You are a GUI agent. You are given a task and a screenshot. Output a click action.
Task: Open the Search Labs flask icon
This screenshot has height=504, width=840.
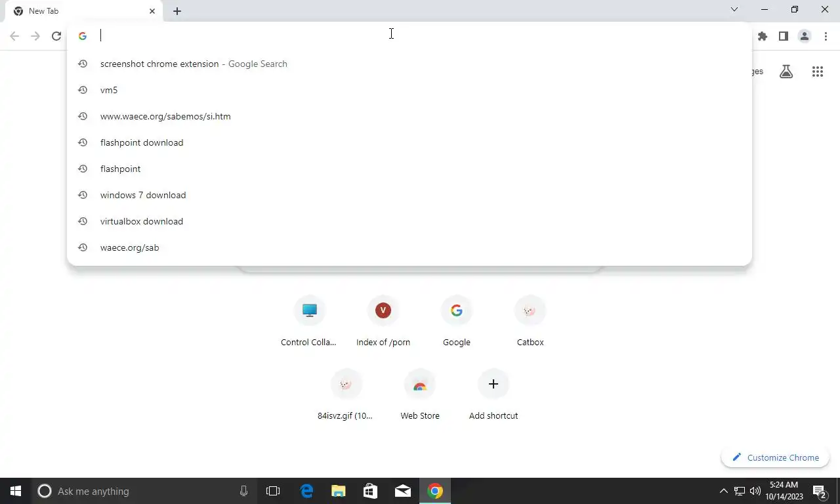(786, 72)
